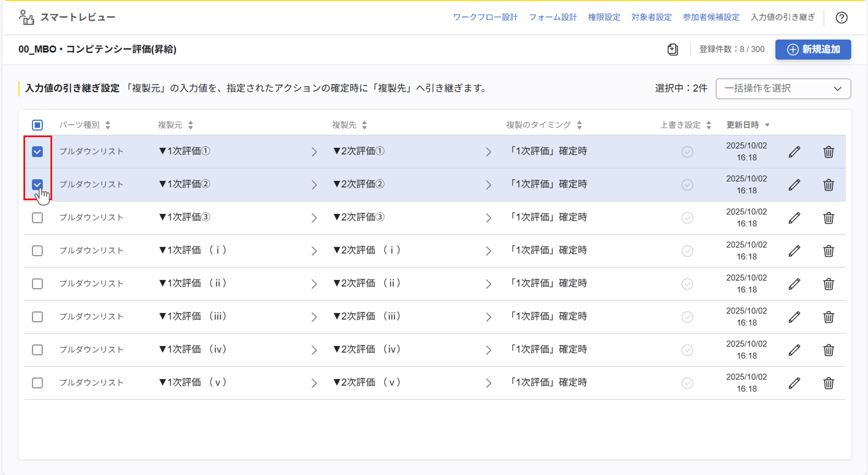The width and height of the screenshot is (868, 475).
Task: Open the ワークフロー設計 tab
Action: tap(485, 17)
